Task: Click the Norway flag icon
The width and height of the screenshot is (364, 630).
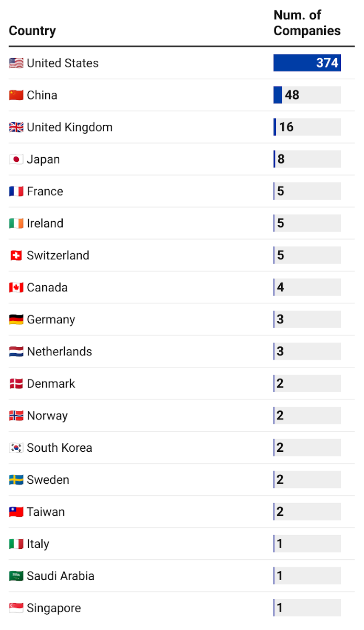Action: (x=16, y=416)
